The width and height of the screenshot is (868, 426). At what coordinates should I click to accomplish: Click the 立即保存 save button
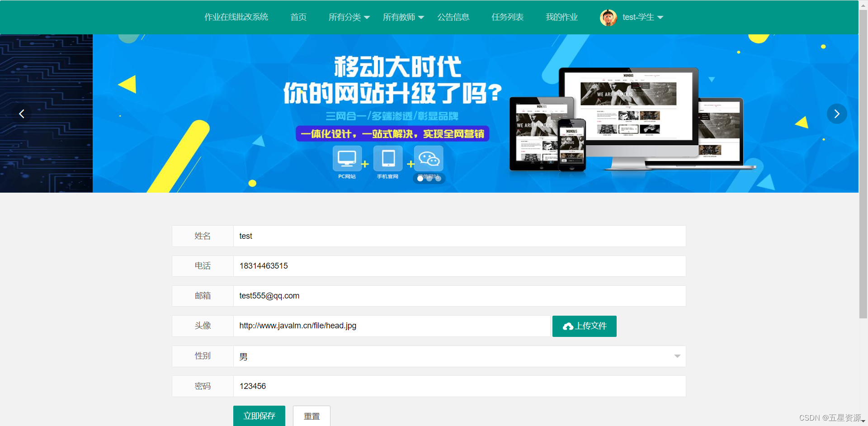pyautogui.click(x=259, y=416)
